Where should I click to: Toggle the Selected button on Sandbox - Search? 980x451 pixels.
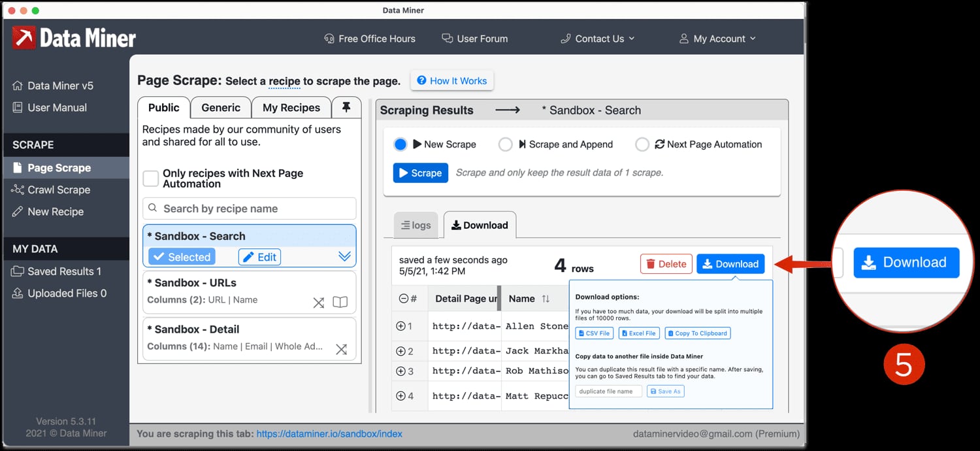[181, 257]
